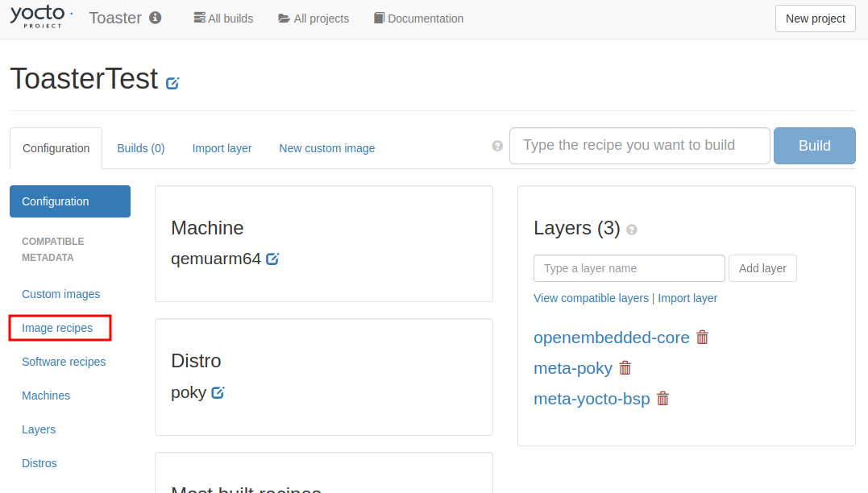Select the Configuration tab

tap(56, 148)
